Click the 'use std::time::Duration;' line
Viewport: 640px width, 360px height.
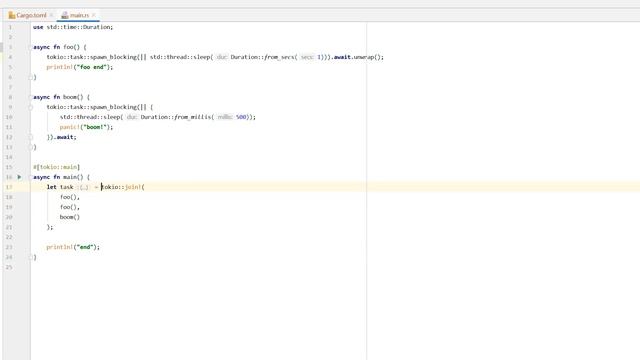(x=73, y=27)
